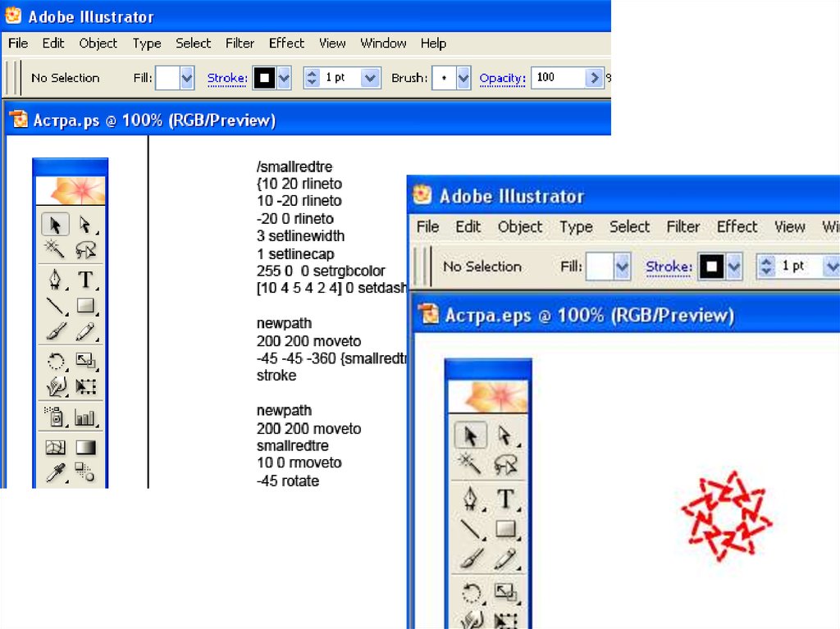840x629 pixels.
Task: Open the Type menu in front window
Action: (x=576, y=227)
